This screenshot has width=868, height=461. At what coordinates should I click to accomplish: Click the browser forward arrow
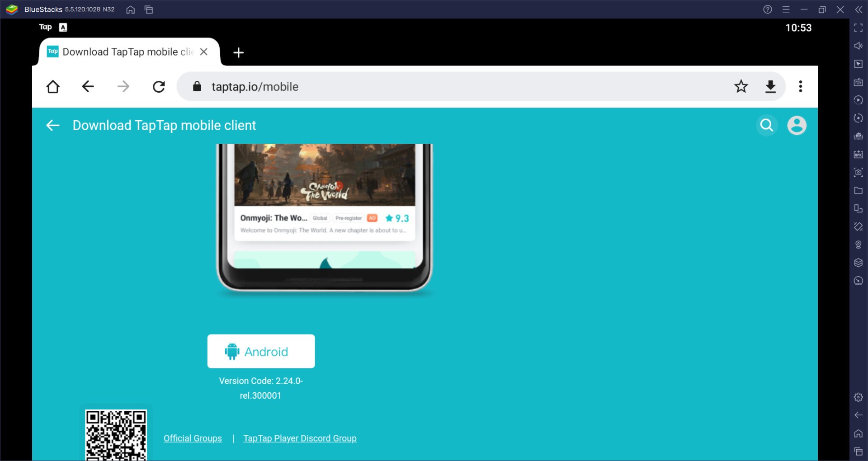[x=123, y=86]
